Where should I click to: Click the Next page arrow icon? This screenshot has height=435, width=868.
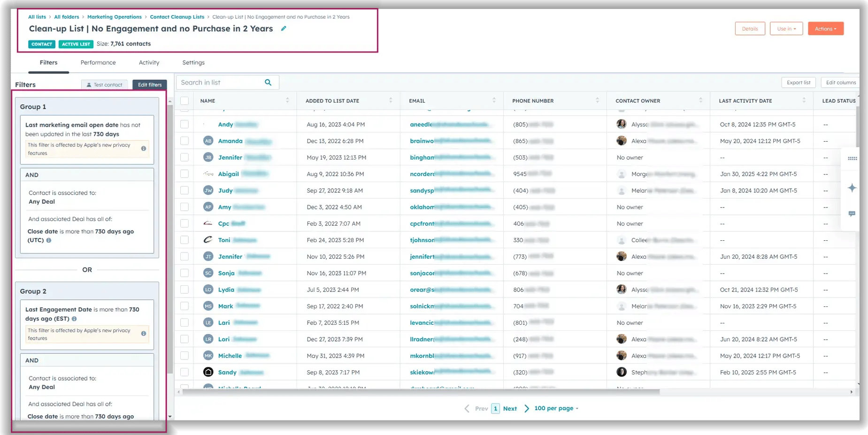[527, 408]
